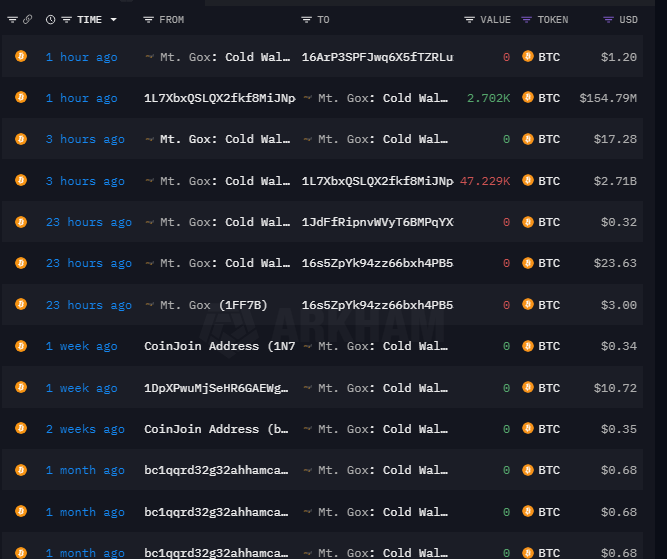Click the USD column header label
669x560 pixels.
(x=628, y=20)
